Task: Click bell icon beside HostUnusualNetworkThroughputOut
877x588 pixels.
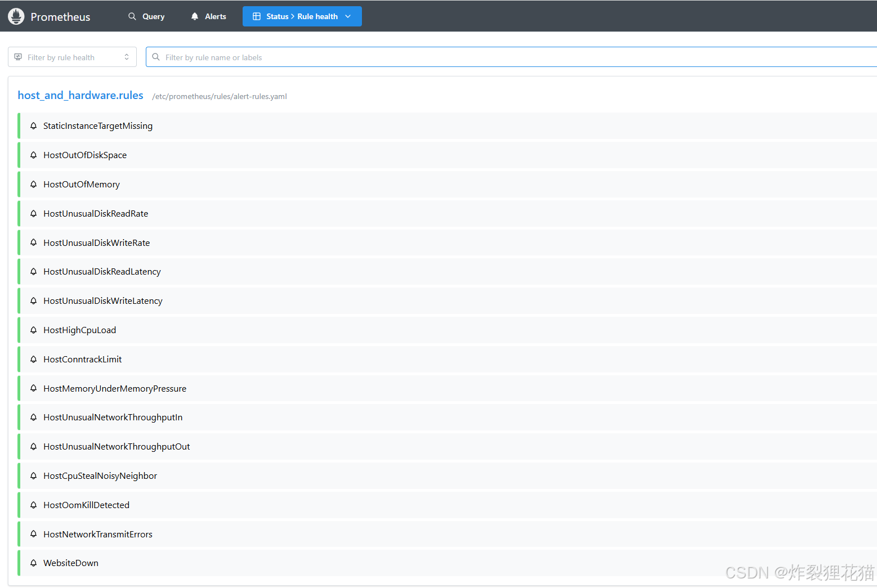Action: coord(34,447)
